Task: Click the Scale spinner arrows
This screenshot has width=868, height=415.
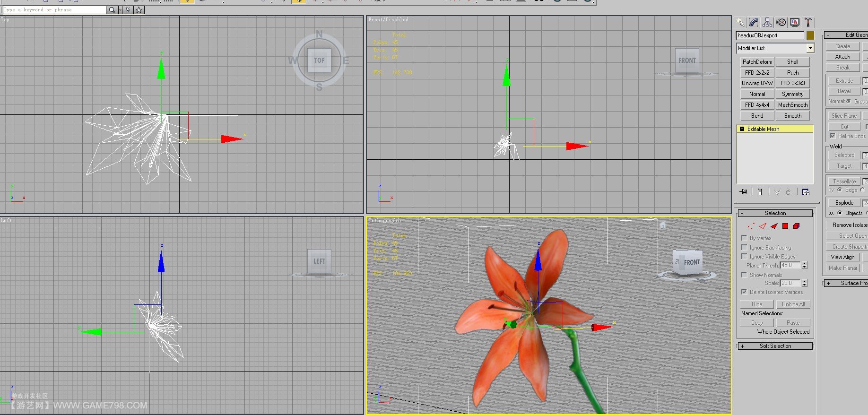Action: pos(805,283)
